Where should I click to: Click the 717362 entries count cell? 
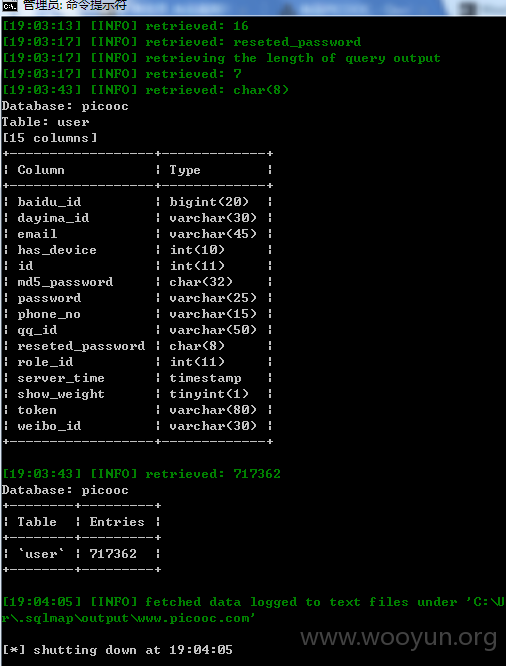point(113,554)
